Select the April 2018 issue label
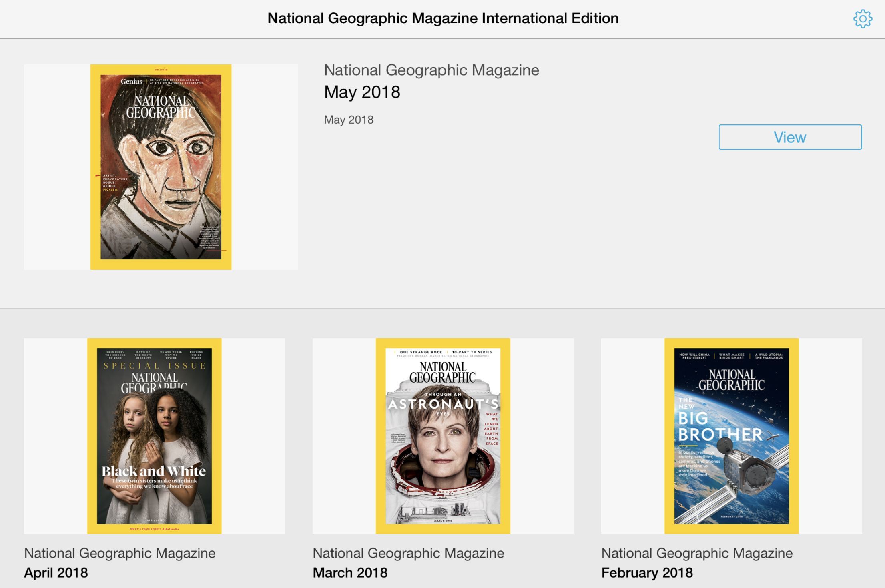The height and width of the screenshot is (588, 885). 56,573
